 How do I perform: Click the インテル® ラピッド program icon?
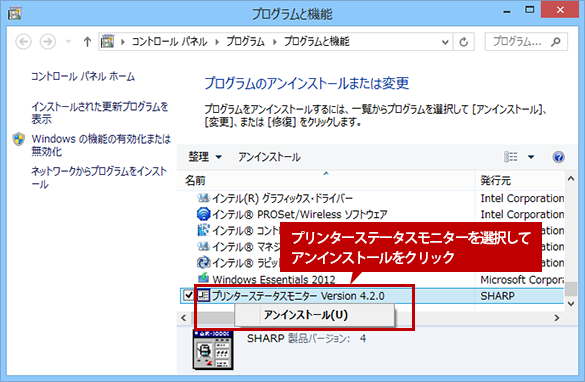point(203,263)
